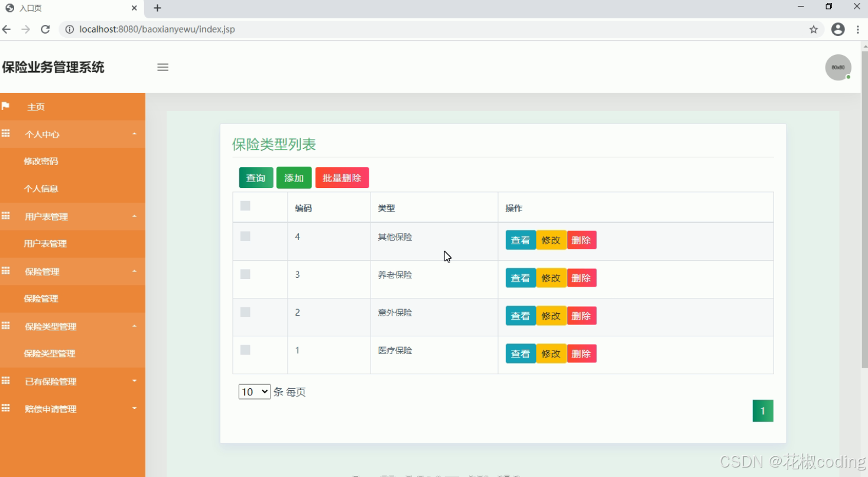This screenshot has height=477, width=868.
Task: Click the 保险类型列表 heading
Action: [x=274, y=144]
